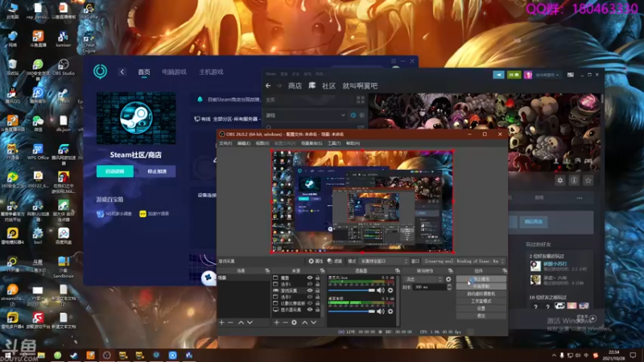Click OBS start virtual camera button
This screenshot has width=644, height=362.
pyautogui.click(x=481, y=294)
